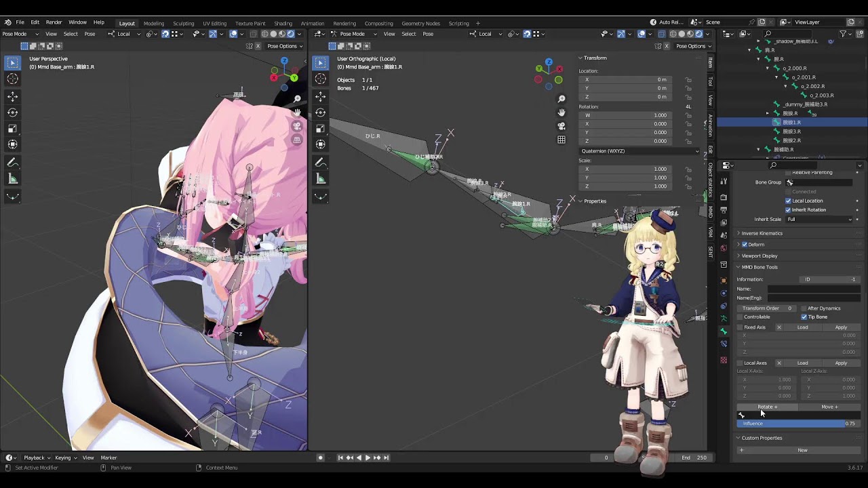Toggle the Deform checkbox

coord(745,245)
